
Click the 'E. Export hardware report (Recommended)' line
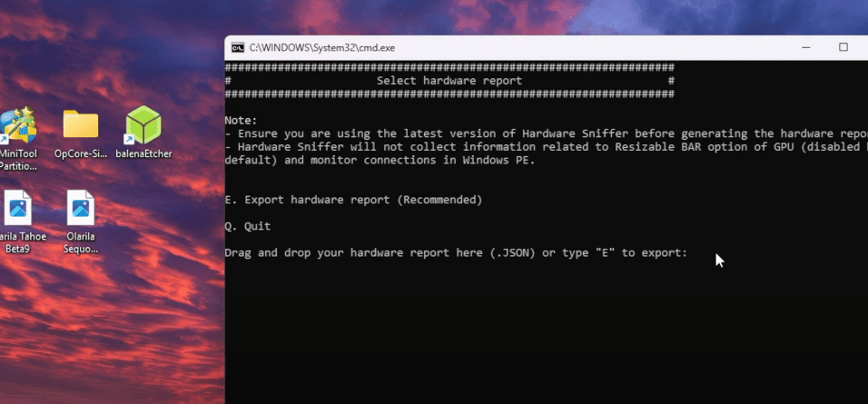coord(353,199)
